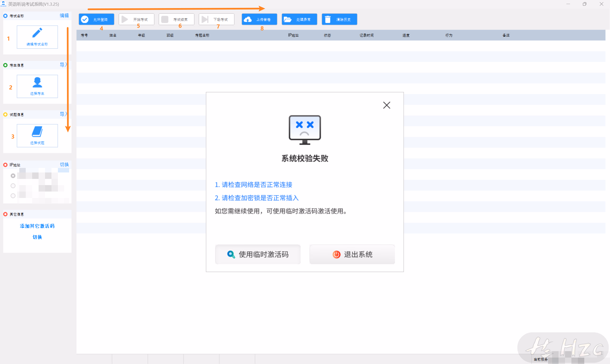This screenshot has height=364, width=610.
Task: Click the 系统校验失败 dialog heading
Action: [x=305, y=158]
